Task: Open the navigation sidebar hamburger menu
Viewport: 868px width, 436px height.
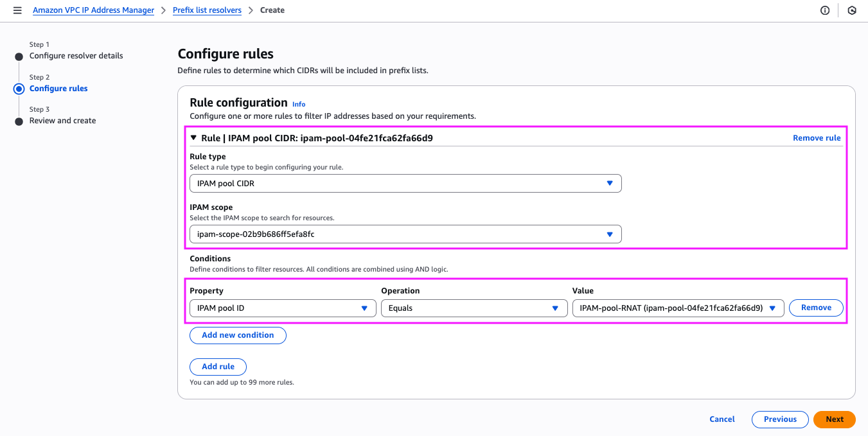Action: 17,10
